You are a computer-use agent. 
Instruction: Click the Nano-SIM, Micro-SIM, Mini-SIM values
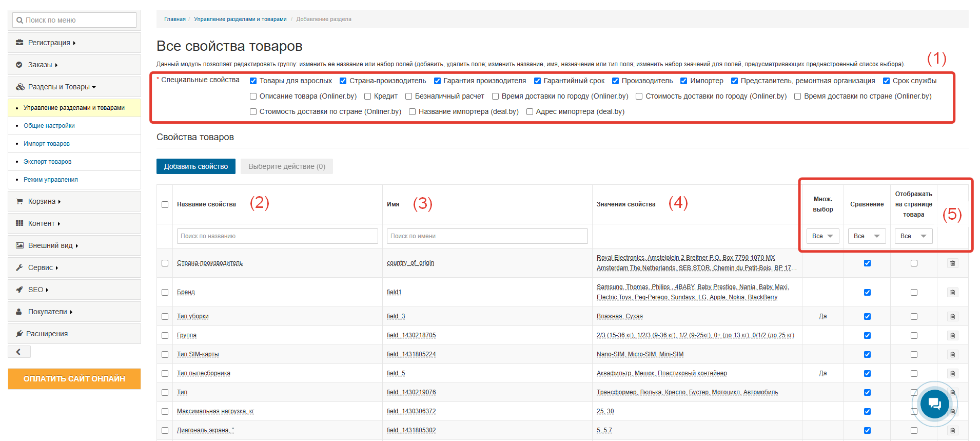pyautogui.click(x=640, y=354)
